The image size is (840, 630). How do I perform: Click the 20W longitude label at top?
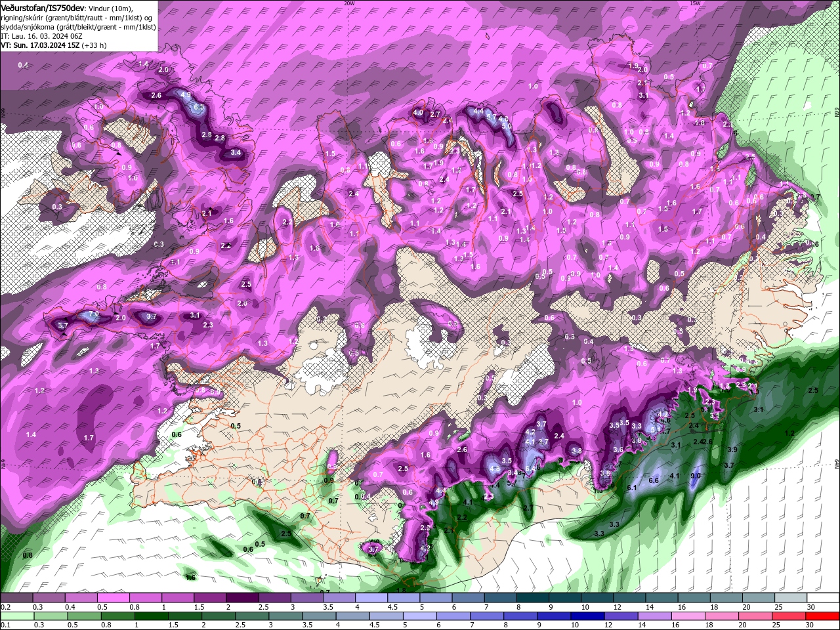349,3
